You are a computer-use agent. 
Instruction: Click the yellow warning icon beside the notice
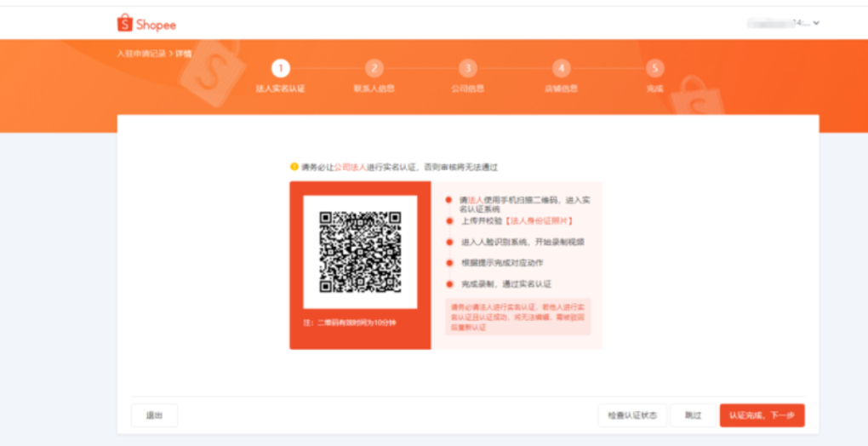pyautogui.click(x=294, y=167)
